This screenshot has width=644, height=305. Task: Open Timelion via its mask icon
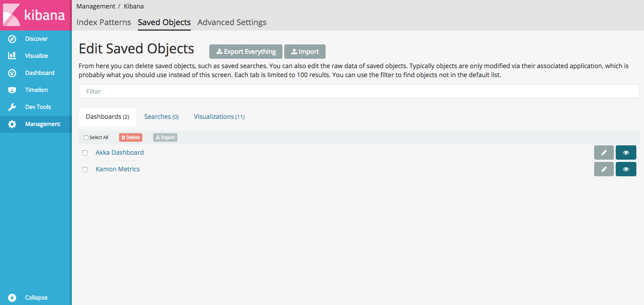tap(12, 90)
